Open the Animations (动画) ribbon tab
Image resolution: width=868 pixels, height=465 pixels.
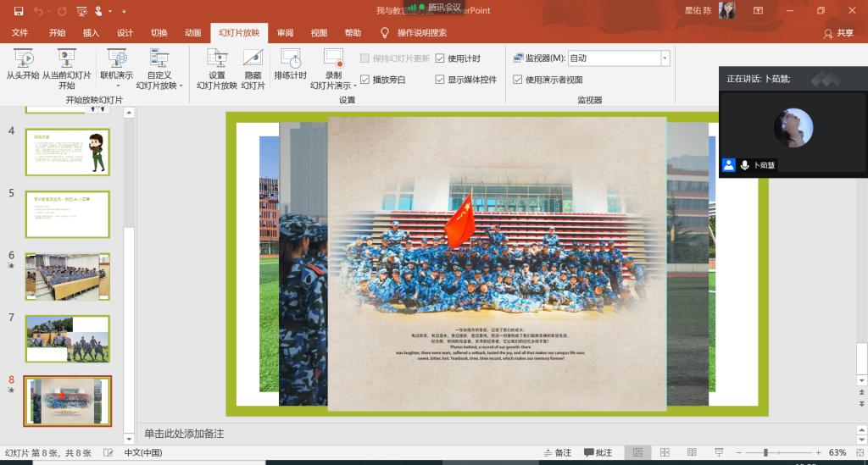tap(192, 33)
